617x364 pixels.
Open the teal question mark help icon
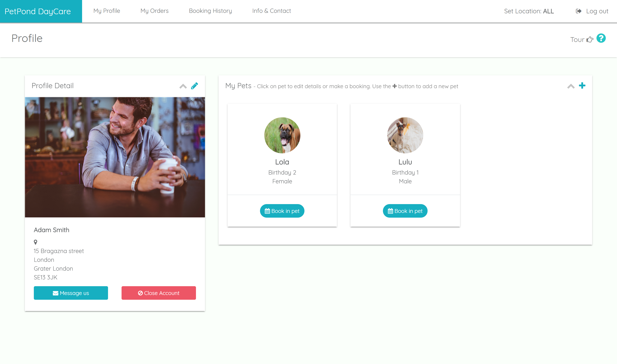click(x=601, y=38)
